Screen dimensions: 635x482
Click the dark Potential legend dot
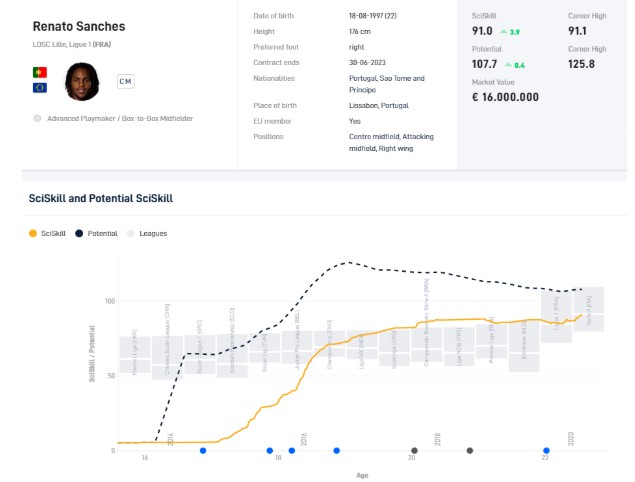point(79,233)
